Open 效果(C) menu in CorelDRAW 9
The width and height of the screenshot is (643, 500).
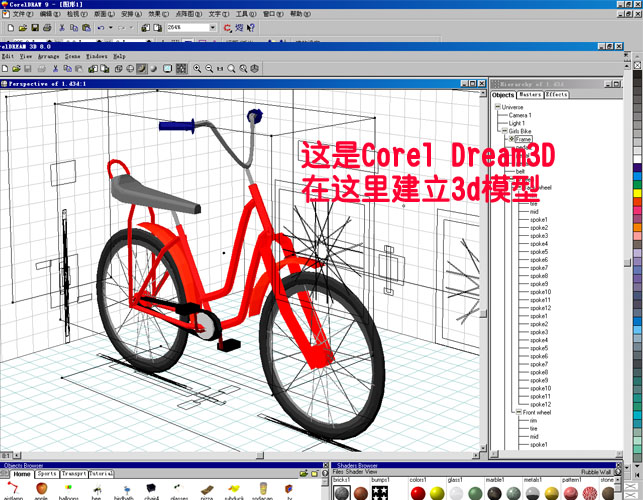click(x=159, y=14)
